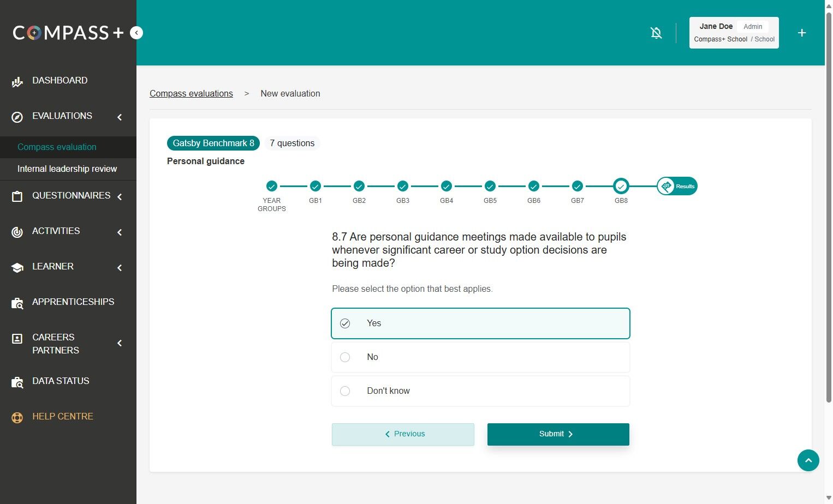The height and width of the screenshot is (504, 833).
Task: Jump to the GB3 step marker
Action: 403,186
